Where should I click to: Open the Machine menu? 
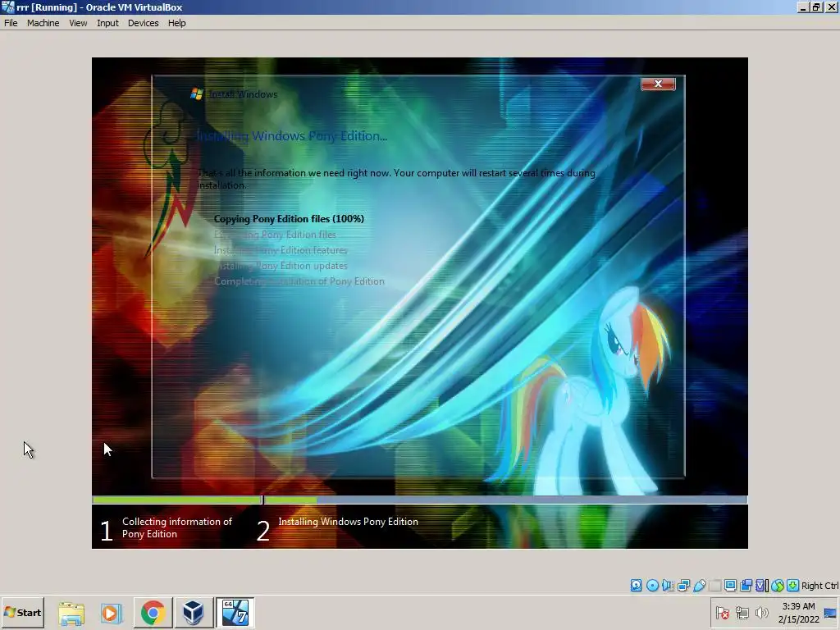point(43,23)
